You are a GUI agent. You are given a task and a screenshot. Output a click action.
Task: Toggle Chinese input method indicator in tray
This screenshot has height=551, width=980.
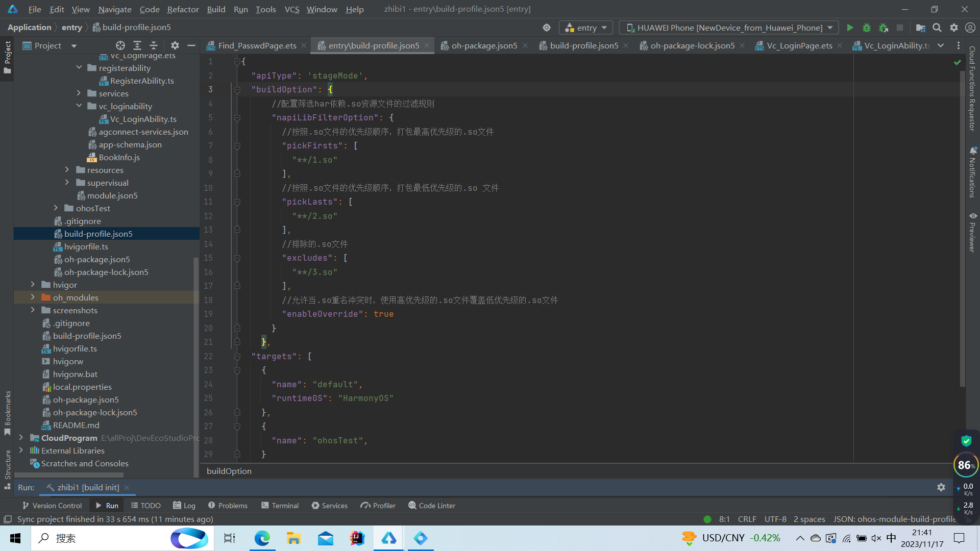point(891,538)
